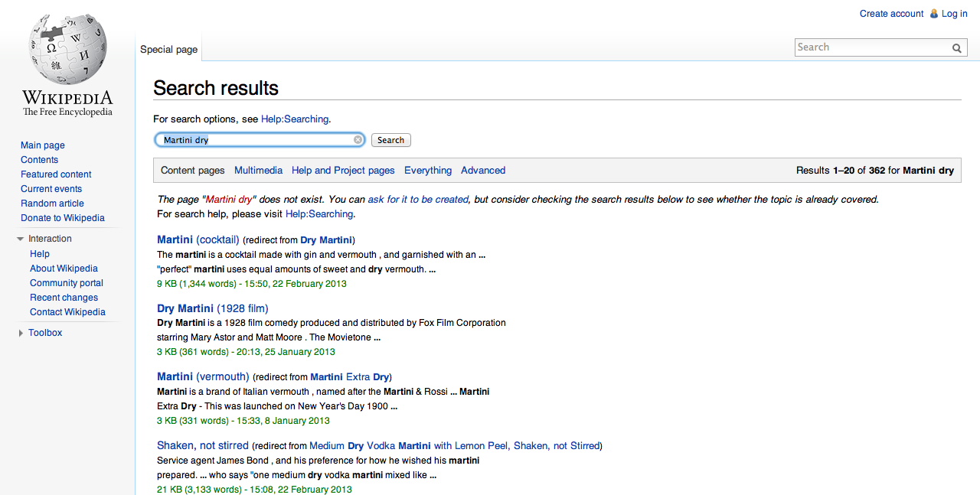The image size is (980, 495).
Task: Open the Contents sidebar link
Action: pos(39,160)
